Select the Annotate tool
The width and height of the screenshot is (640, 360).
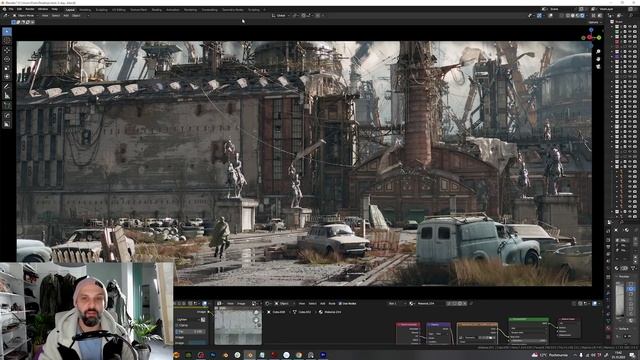[7, 87]
